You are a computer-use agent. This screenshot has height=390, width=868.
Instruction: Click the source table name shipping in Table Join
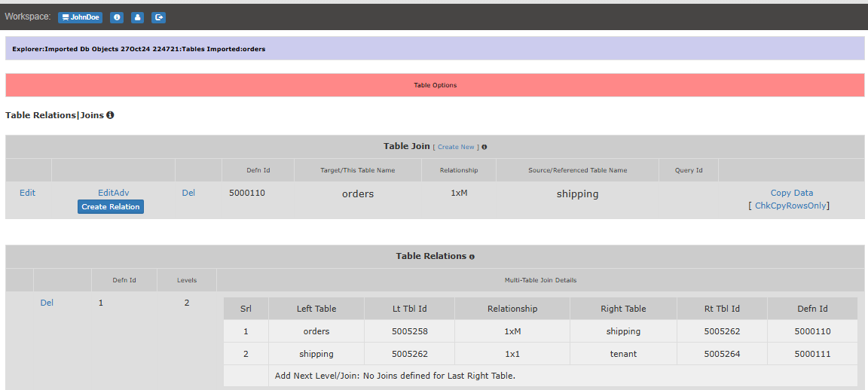(x=577, y=194)
